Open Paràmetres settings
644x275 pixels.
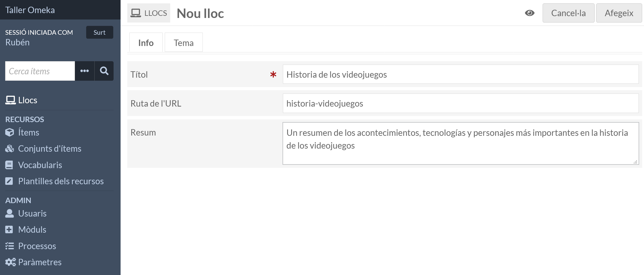39,262
